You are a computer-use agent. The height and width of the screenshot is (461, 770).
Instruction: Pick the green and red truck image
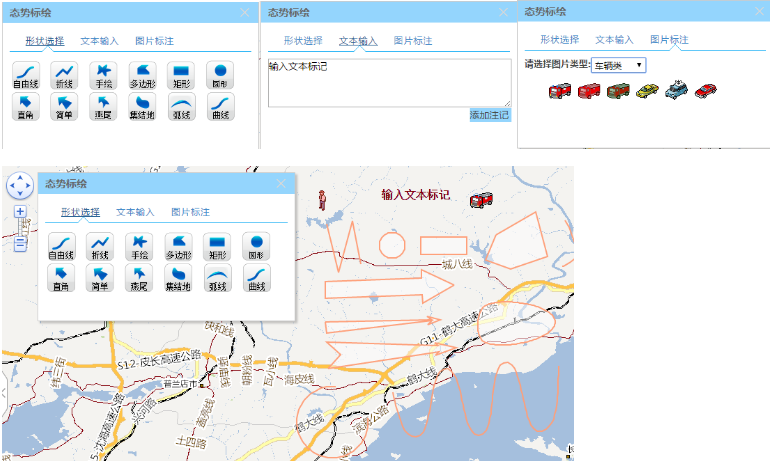pyautogui.click(x=618, y=91)
